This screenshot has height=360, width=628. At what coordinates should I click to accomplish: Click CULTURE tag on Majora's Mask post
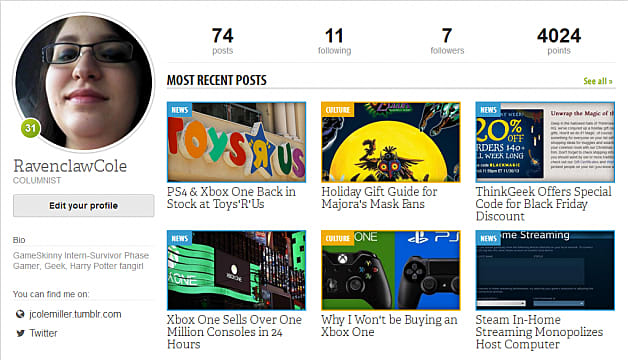(x=338, y=110)
